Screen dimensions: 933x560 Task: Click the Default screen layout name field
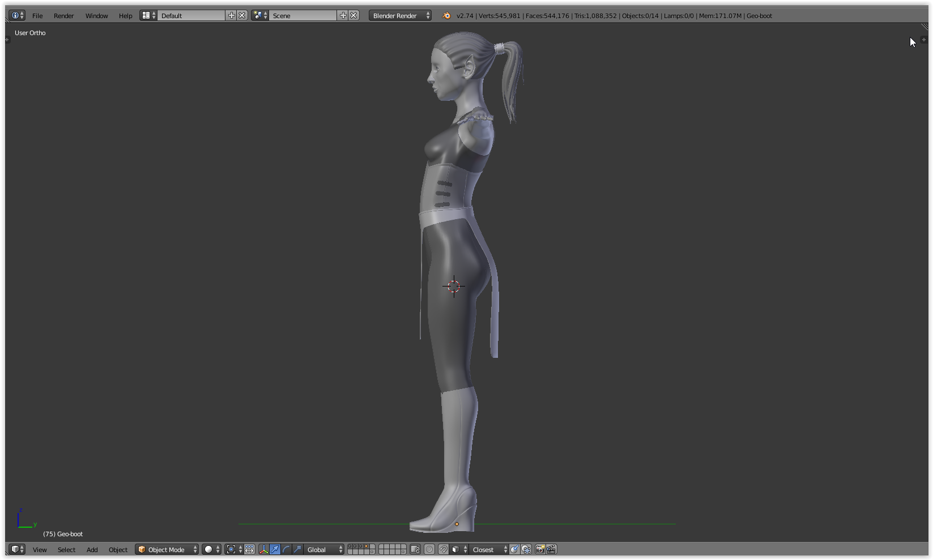pos(191,16)
